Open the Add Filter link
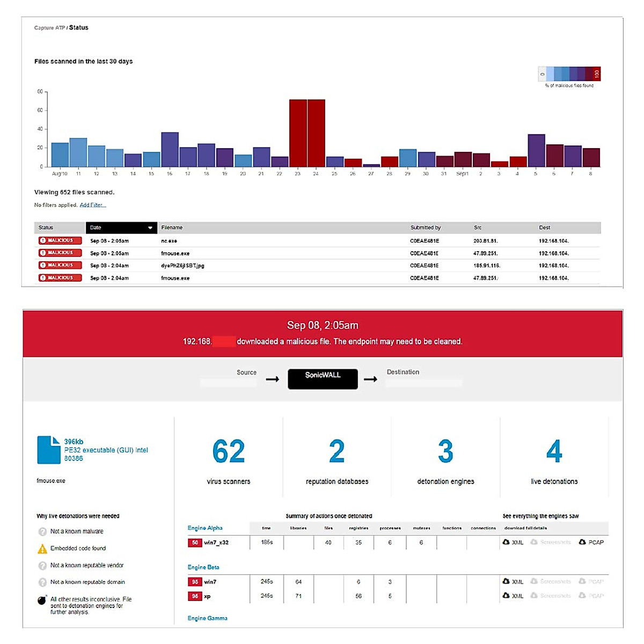 (x=92, y=205)
